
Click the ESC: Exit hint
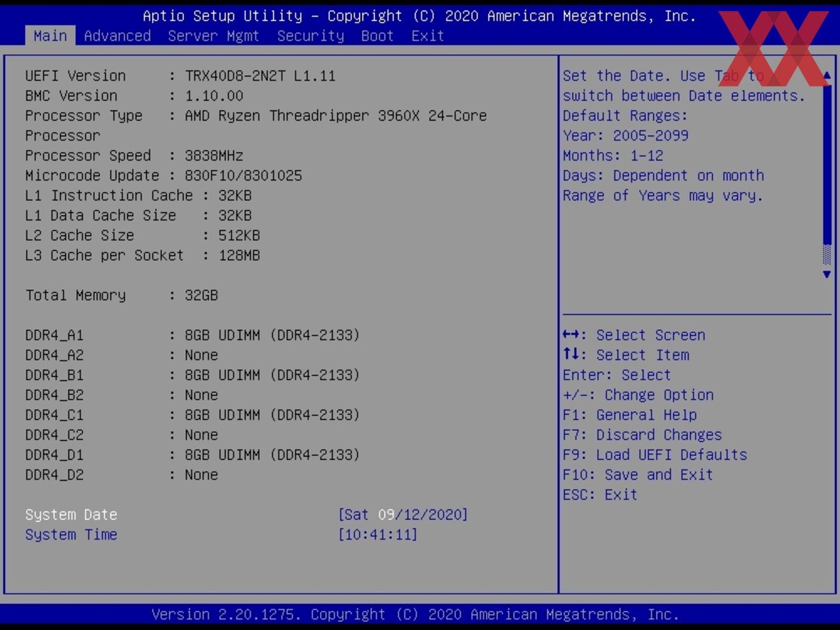pyautogui.click(x=600, y=494)
